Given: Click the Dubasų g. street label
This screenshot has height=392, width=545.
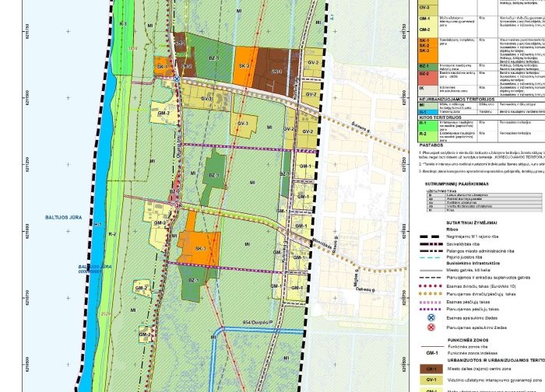Looking at the screenshot, I should (367, 289).
